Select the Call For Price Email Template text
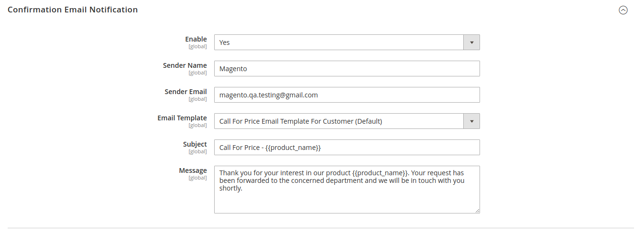Viewport: 644px width, 234px height. point(300,121)
